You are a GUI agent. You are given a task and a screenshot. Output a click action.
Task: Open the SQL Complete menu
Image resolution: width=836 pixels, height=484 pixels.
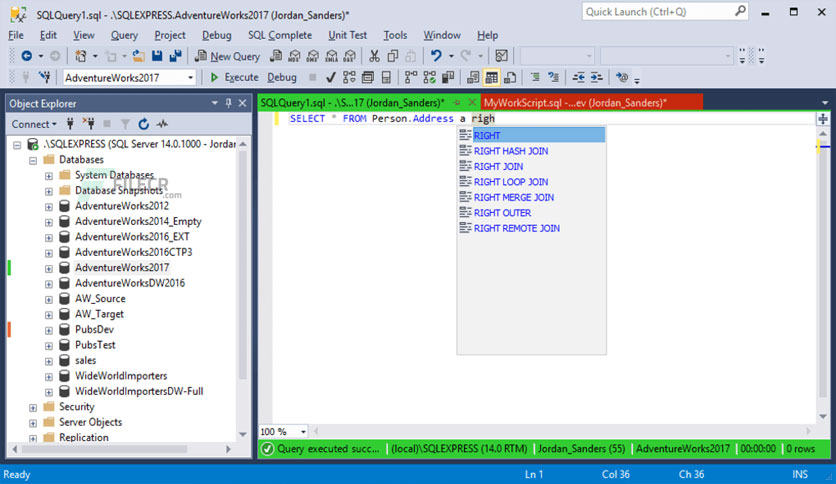tap(279, 35)
